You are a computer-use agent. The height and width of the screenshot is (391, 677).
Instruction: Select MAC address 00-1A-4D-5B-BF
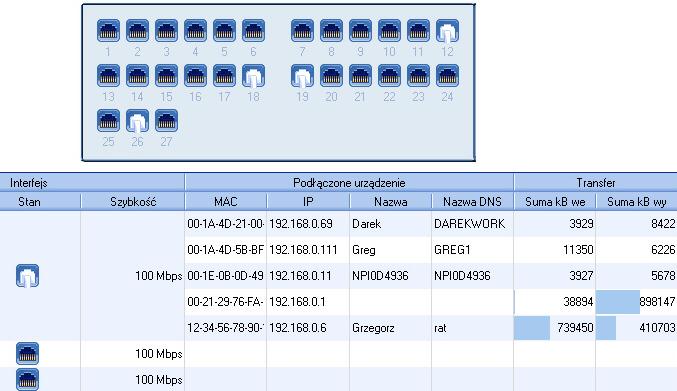coord(226,250)
